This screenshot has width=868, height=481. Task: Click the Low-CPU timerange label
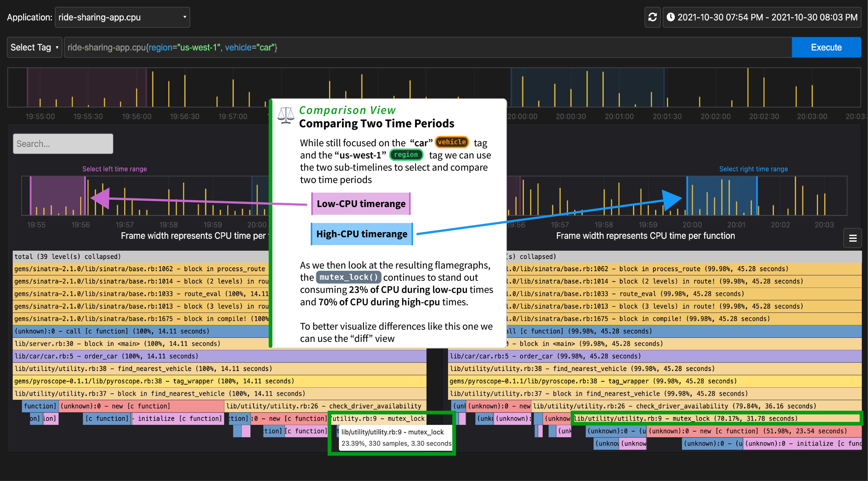tap(361, 203)
